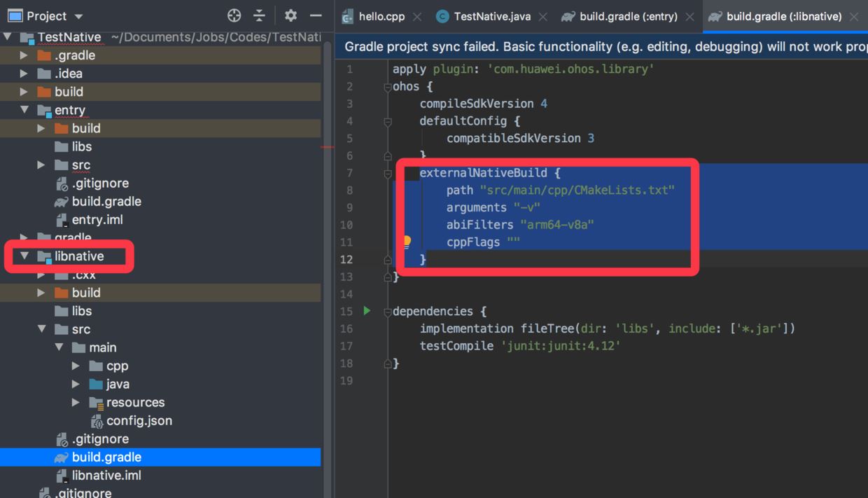868x498 pixels.
Task: Click line 1 apply plugin code
Action: click(x=523, y=69)
